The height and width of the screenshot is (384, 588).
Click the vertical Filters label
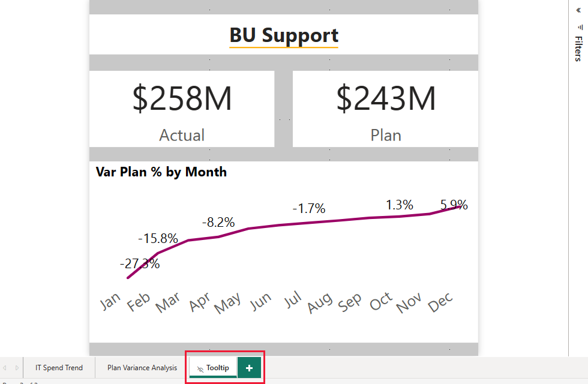[x=578, y=50]
